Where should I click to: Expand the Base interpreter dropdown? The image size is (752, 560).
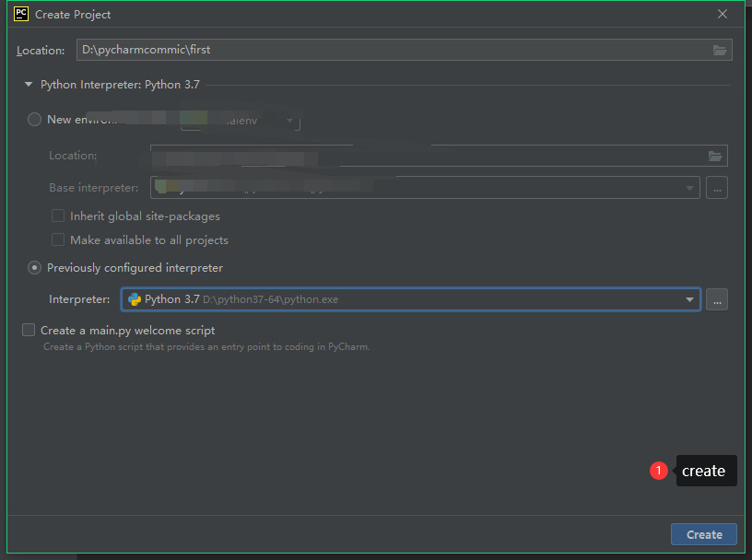689,188
